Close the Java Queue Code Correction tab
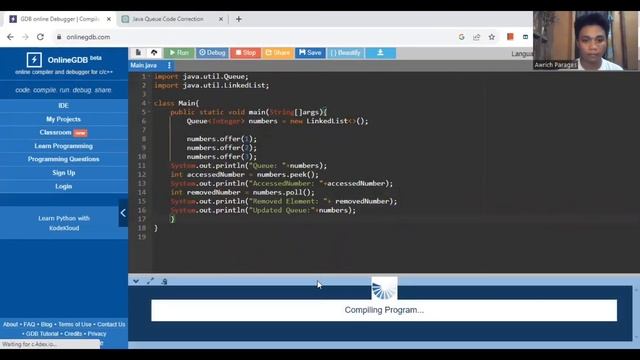Image resolution: width=640 pixels, height=360 pixels. point(221,19)
